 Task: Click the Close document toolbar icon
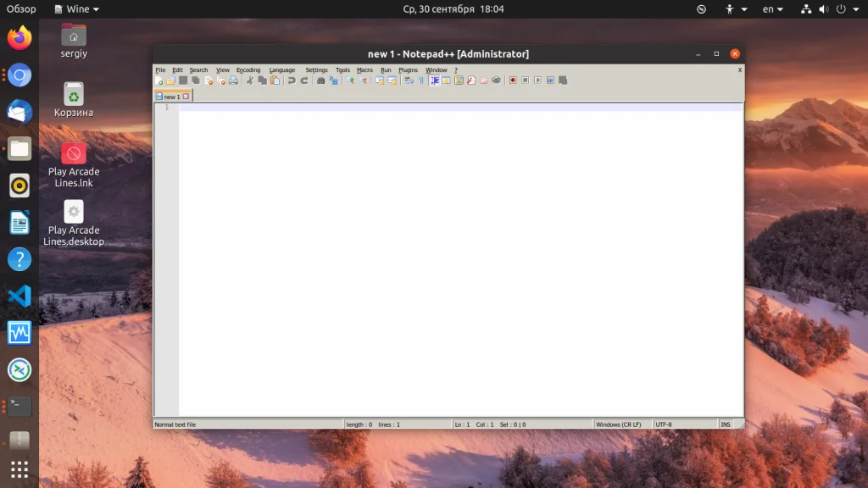coord(209,80)
